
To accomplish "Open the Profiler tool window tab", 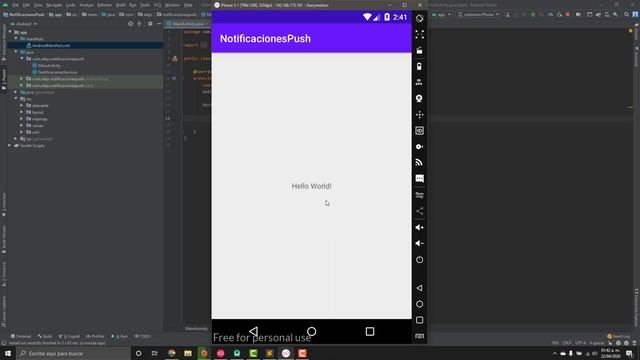I will point(95,336).
